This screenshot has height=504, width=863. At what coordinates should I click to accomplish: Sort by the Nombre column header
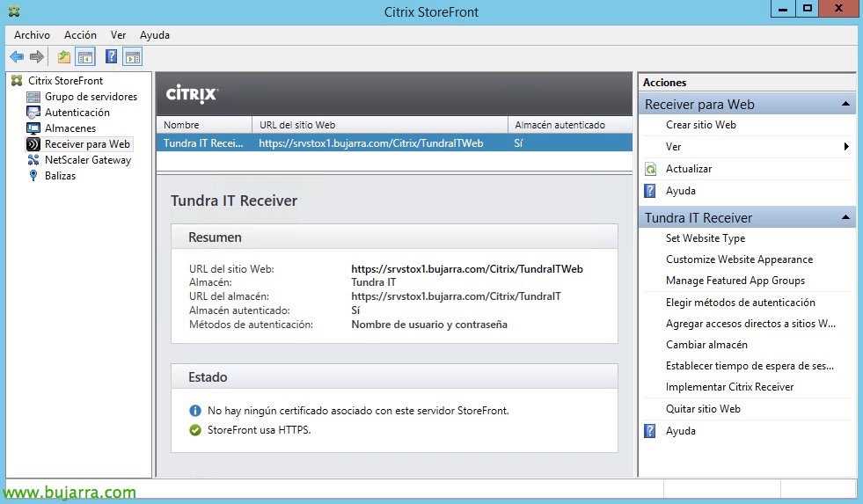click(204, 125)
